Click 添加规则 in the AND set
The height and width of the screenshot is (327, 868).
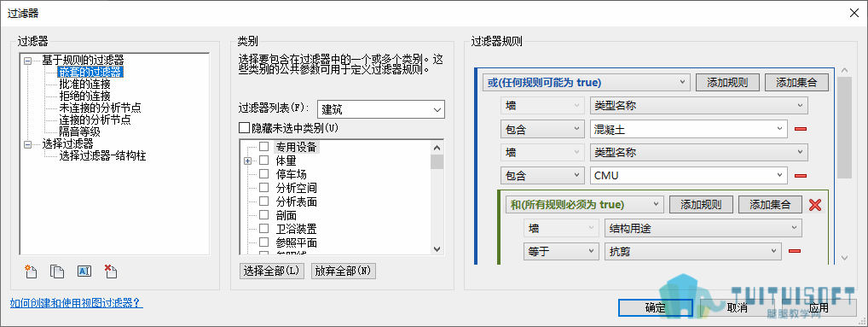coord(701,205)
